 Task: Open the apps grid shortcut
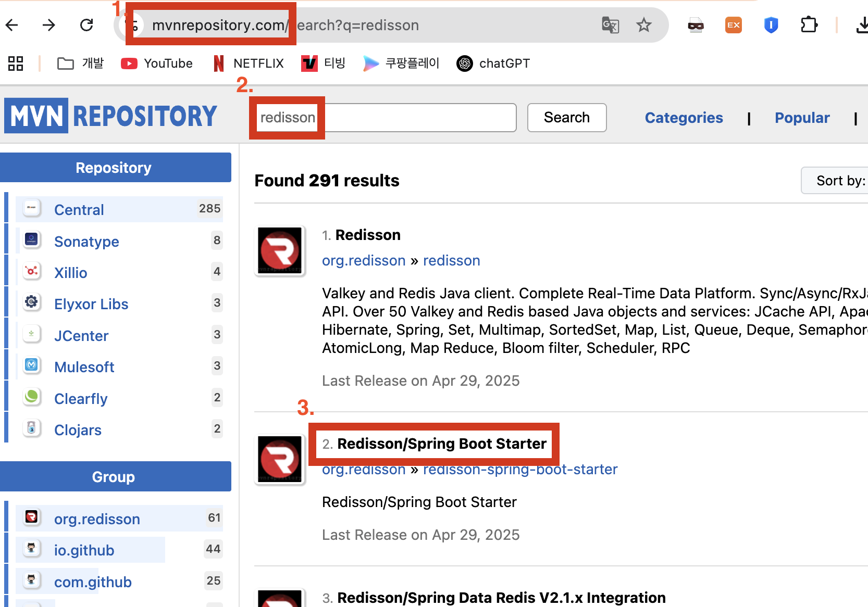point(16,64)
